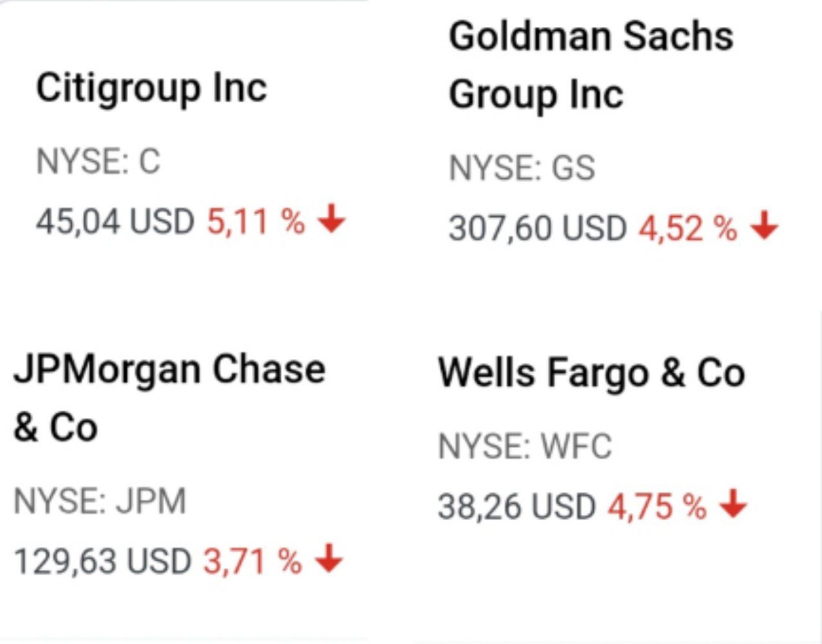Viewport: 822px width, 644px height.
Task: Select the NYSE: C ticker label
Action: (x=98, y=161)
